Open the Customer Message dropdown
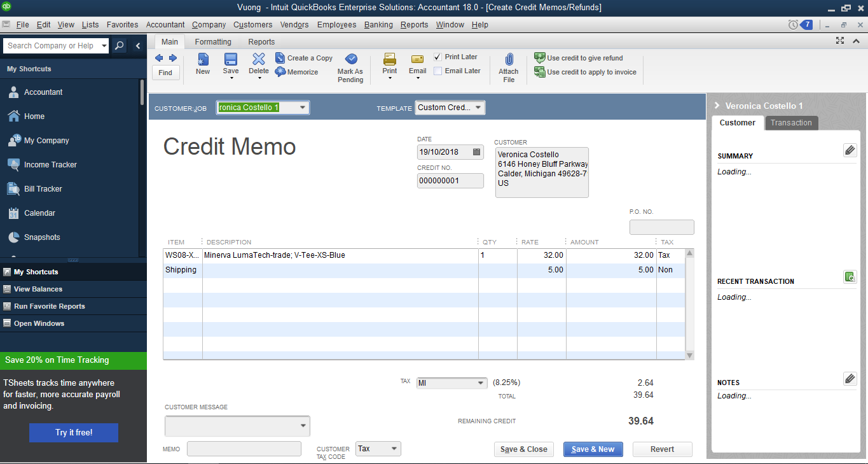This screenshot has height=464, width=868. [x=303, y=426]
